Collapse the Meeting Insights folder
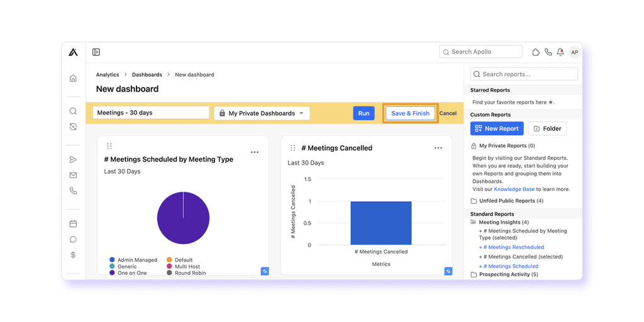The image size is (644, 322). [x=499, y=222]
